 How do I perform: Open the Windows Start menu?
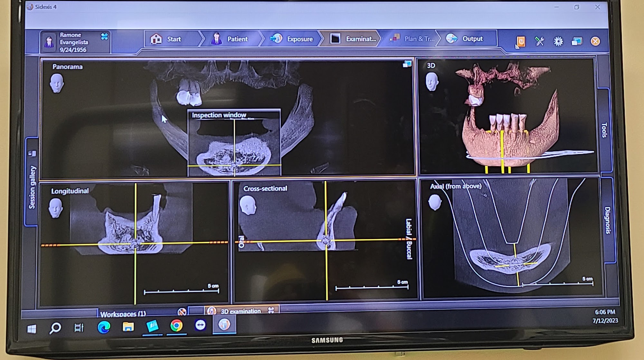(x=32, y=329)
